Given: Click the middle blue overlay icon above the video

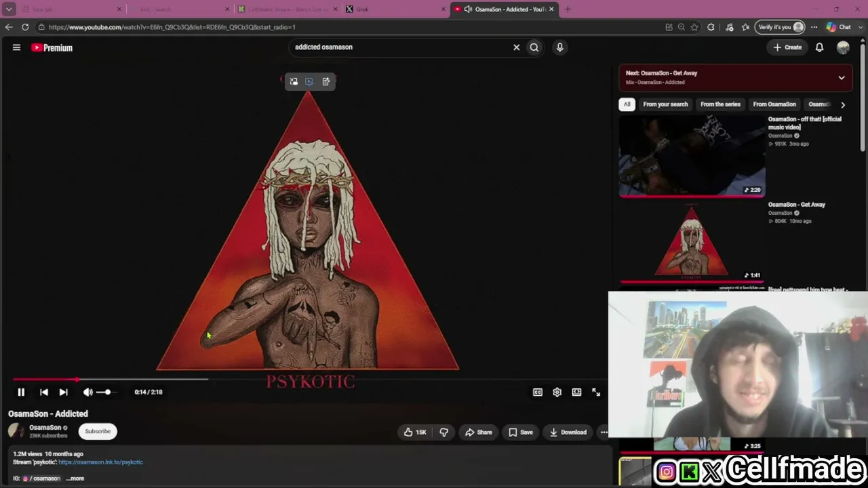Looking at the screenshot, I should pos(309,81).
